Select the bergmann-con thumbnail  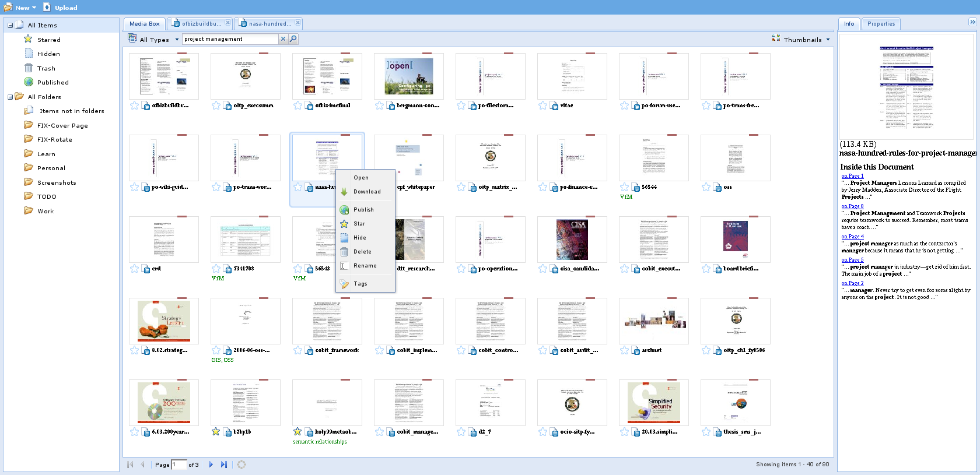(x=408, y=76)
